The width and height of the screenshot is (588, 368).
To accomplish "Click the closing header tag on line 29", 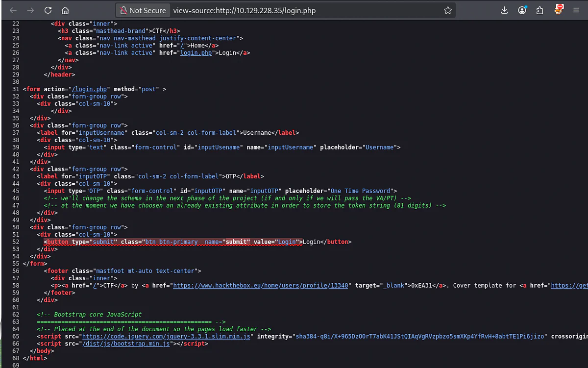I will 59,74.
